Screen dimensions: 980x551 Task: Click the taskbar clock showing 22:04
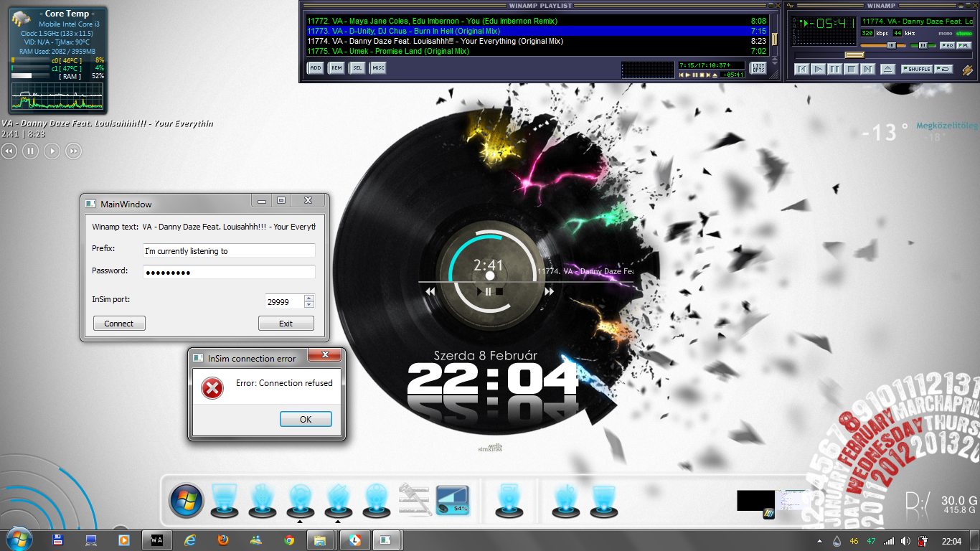point(951,540)
